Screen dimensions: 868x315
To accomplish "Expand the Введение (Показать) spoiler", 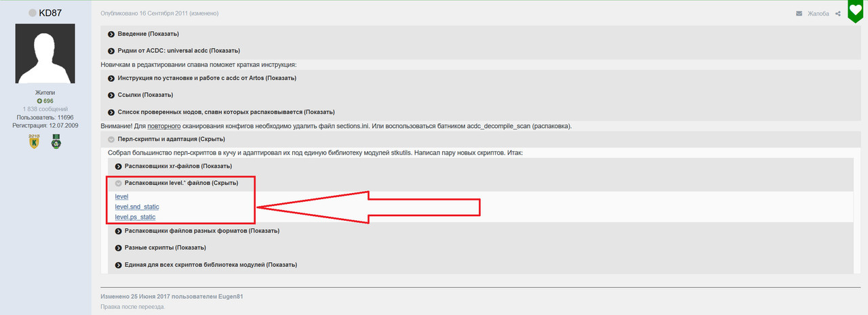I will (142, 34).
